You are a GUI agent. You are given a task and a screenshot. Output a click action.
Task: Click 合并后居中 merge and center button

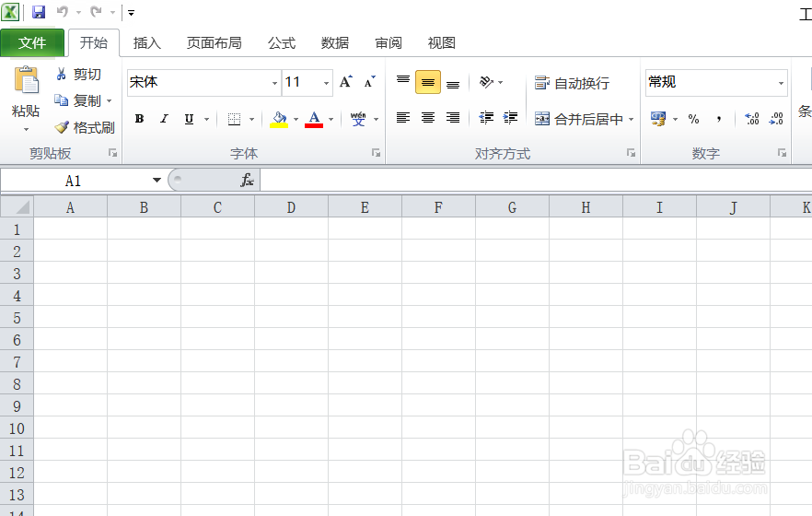pyautogui.click(x=579, y=119)
